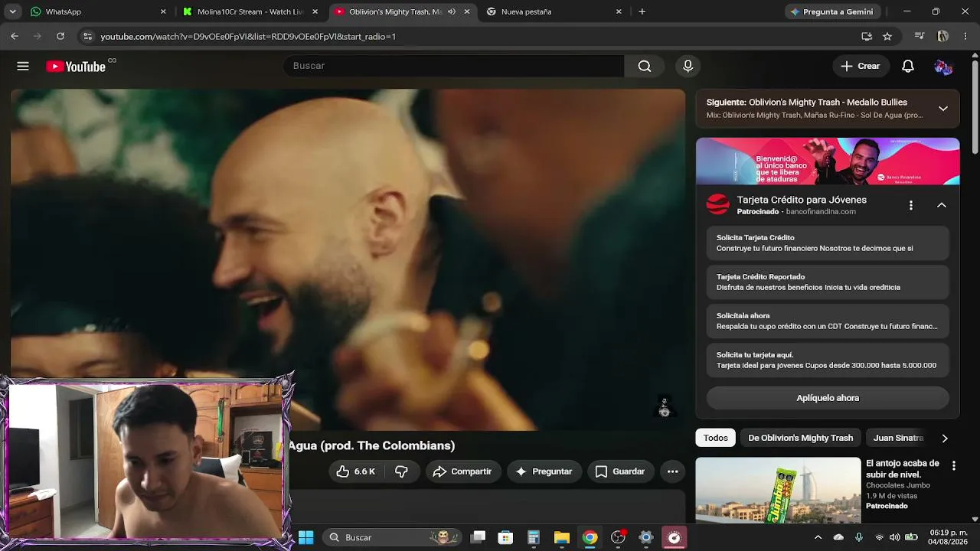Open more actions below the video

click(x=673, y=471)
